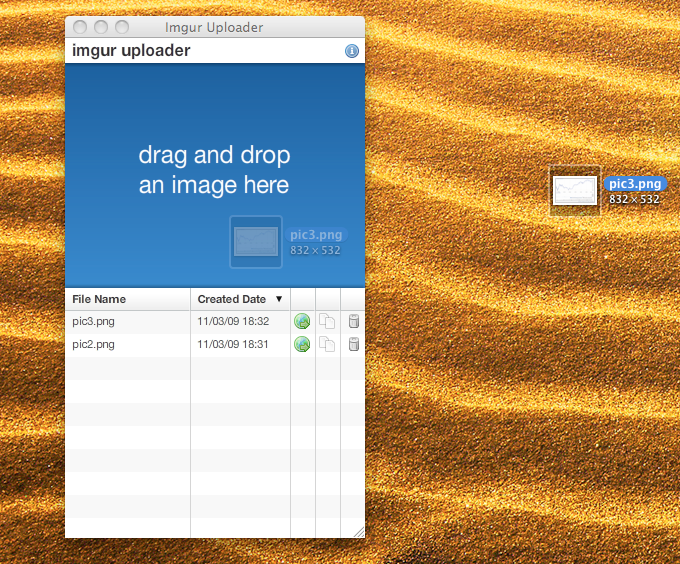680x564 pixels.
Task: Close the Imgur Uploader window
Action: point(80,27)
